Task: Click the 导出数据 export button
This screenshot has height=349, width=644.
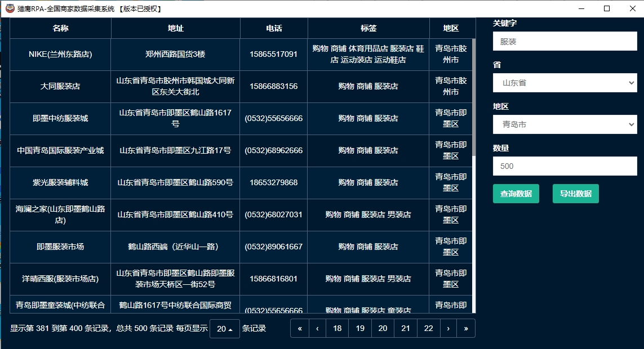Action: (575, 194)
